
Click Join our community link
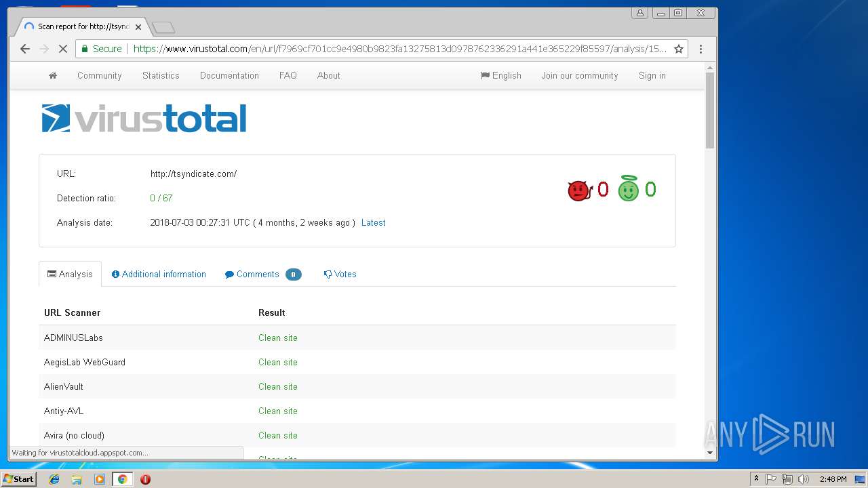coord(580,76)
